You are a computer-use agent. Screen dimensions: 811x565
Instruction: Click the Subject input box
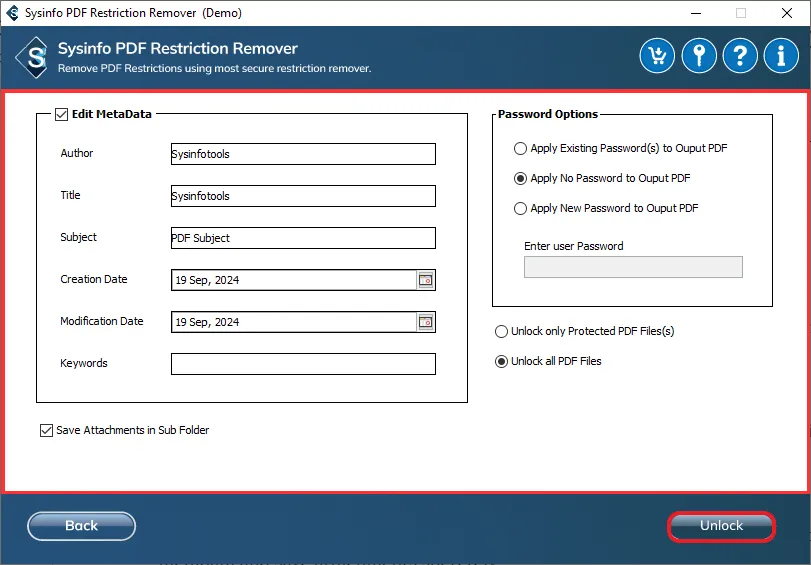pos(303,238)
